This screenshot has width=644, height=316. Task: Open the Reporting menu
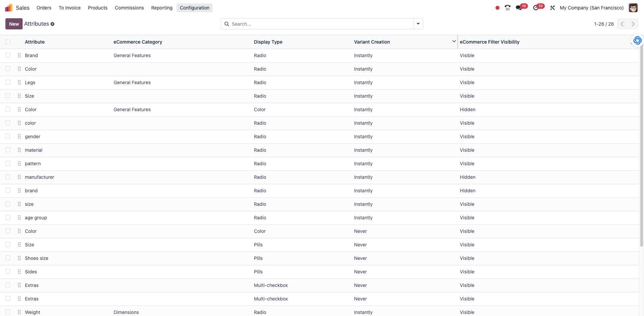[x=162, y=8]
